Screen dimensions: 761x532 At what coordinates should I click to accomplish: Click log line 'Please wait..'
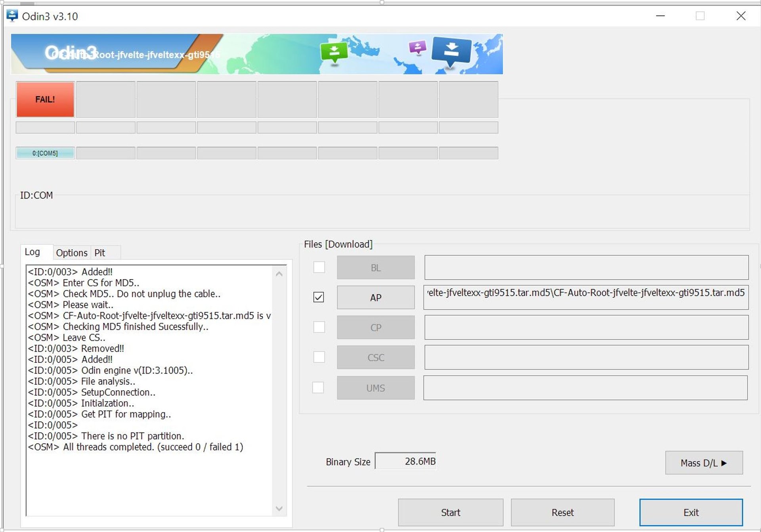(x=71, y=305)
